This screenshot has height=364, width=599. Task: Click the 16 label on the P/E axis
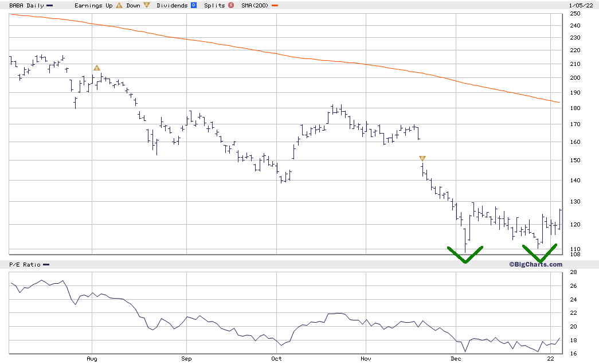click(x=573, y=354)
